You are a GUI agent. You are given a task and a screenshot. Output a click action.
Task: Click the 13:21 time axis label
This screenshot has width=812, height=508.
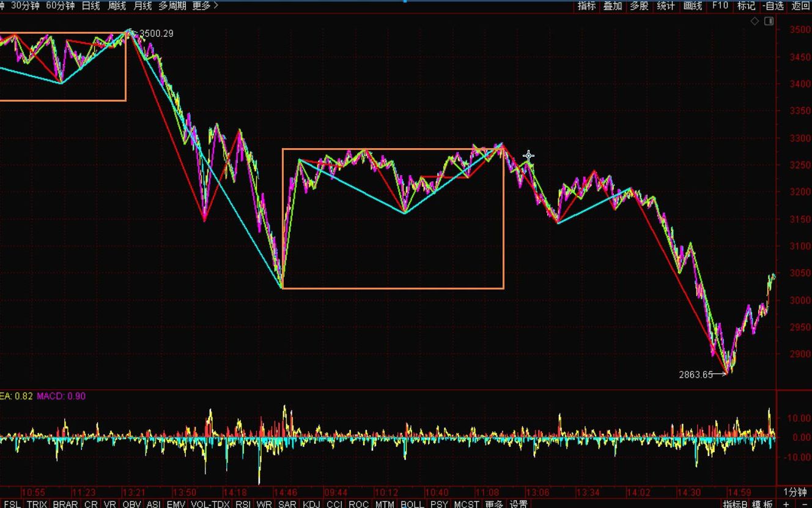[x=134, y=492]
